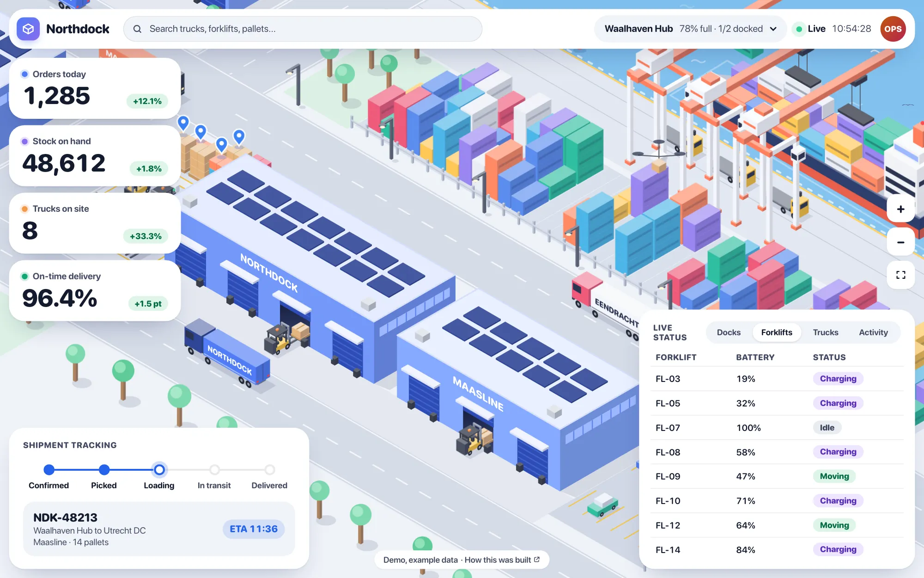Click the external link icon in demo note
This screenshot has width=924, height=578.
[x=537, y=560]
